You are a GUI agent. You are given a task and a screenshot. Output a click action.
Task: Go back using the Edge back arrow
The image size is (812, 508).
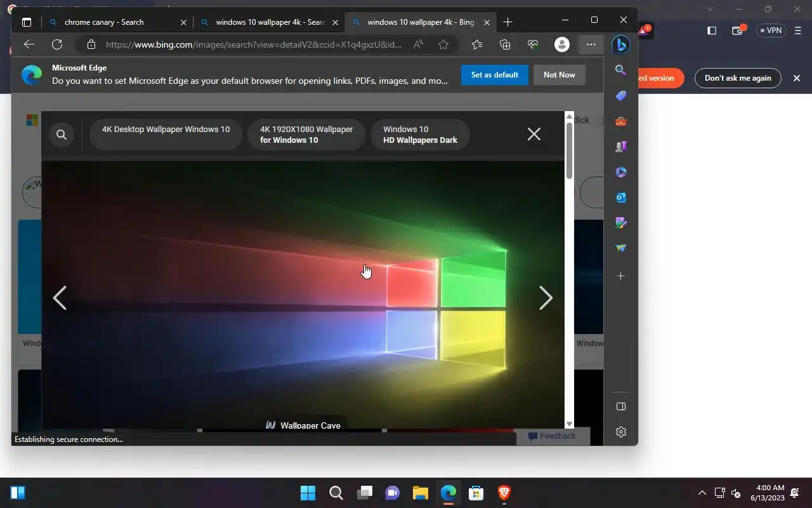(x=29, y=44)
